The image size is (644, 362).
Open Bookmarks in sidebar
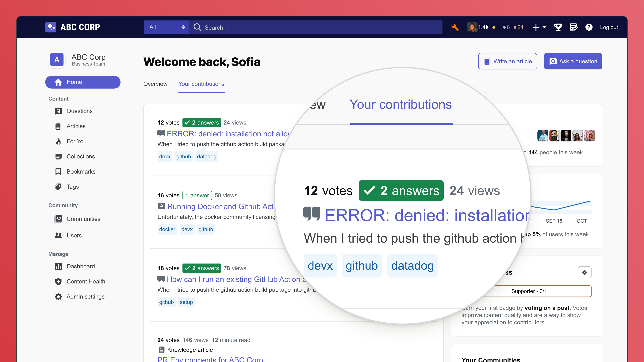click(x=81, y=171)
